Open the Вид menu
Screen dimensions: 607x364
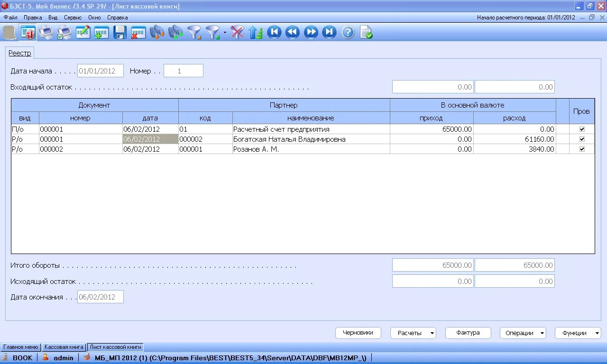click(x=53, y=18)
